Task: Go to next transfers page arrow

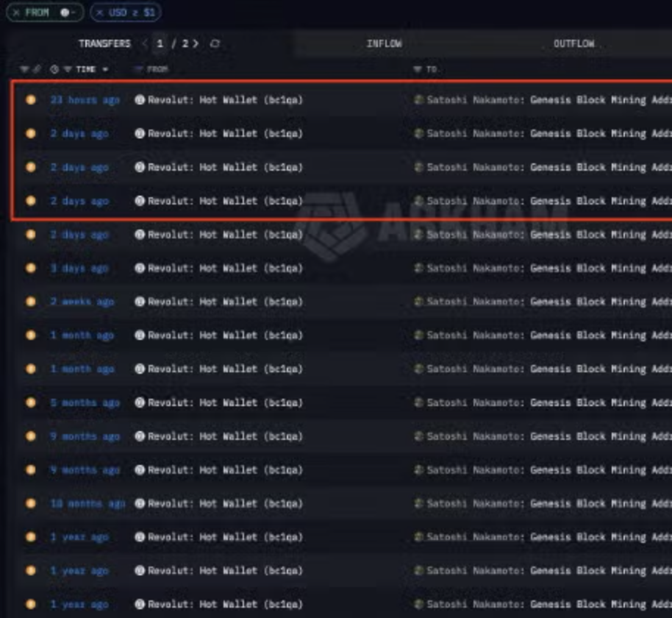Action: click(196, 43)
